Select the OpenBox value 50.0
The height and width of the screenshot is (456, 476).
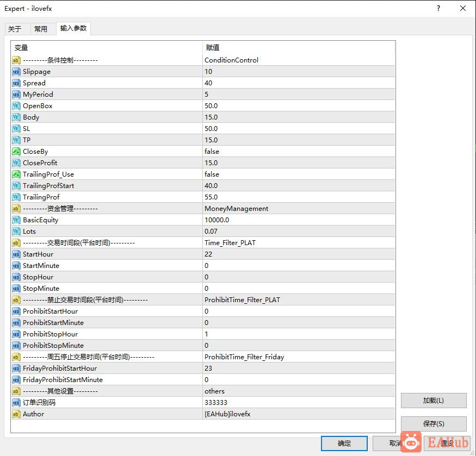(x=299, y=106)
